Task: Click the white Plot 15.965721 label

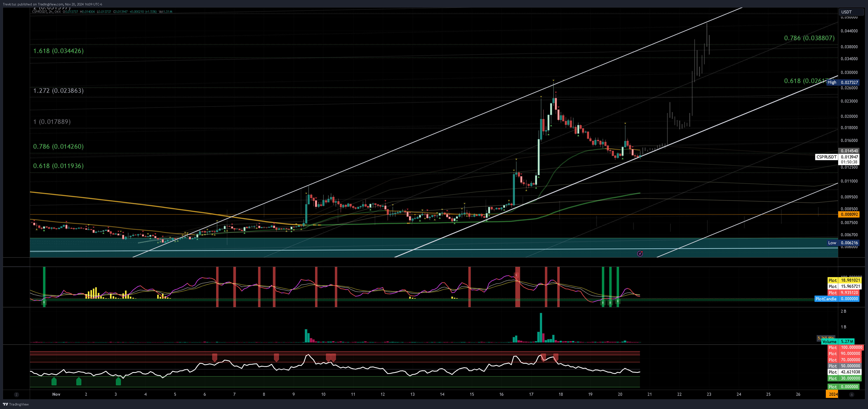Action: (845, 286)
